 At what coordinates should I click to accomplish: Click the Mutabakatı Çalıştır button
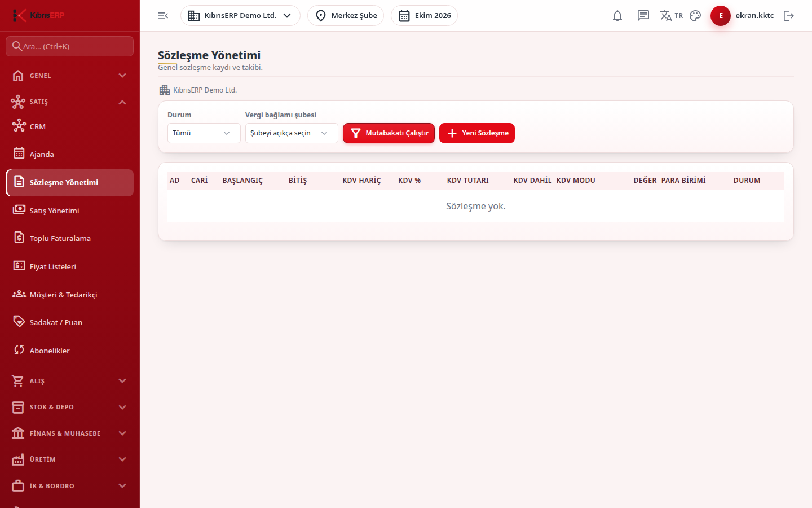pyautogui.click(x=389, y=133)
